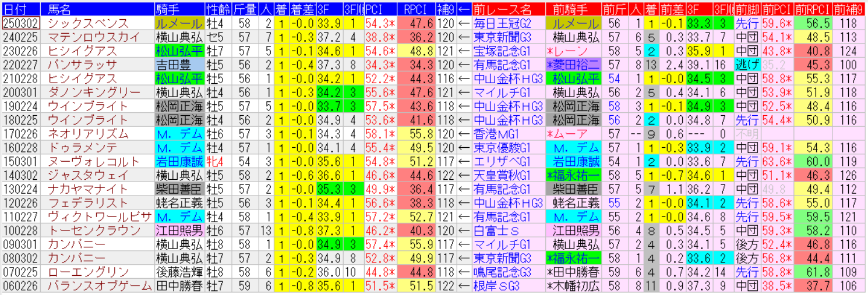Open horse name シックスペンス
Viewport: 868px width, 295px height.
pyautogui.click(x=88, y=23)
